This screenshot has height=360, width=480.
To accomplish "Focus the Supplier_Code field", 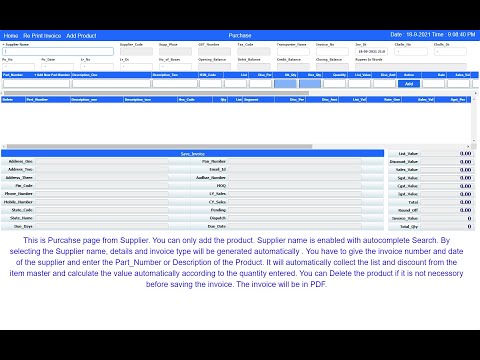I will pyautogui.click(x=136, y=51).
